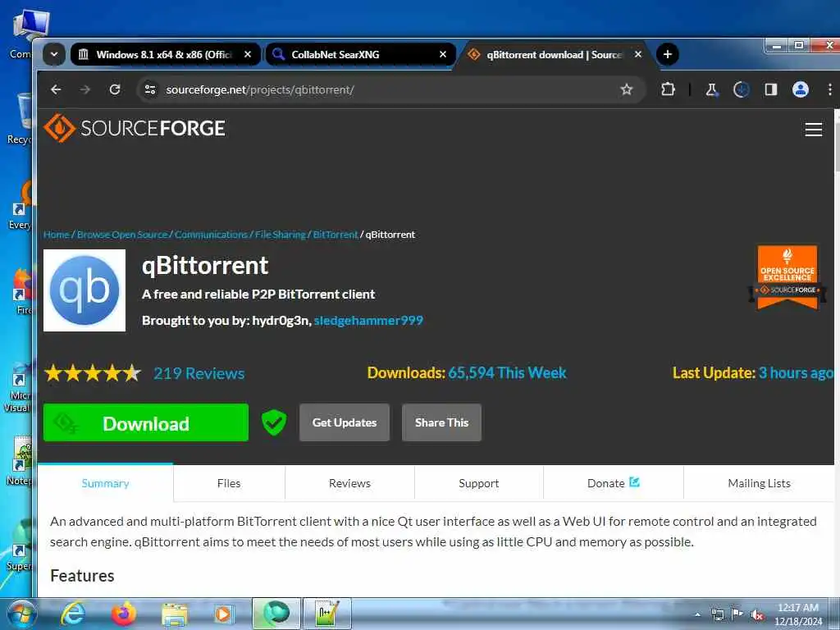The height and width of the screenshot is (630, 840).
Task: Open the browser extensions puzzle icon
Action: (x=668, y=89)
